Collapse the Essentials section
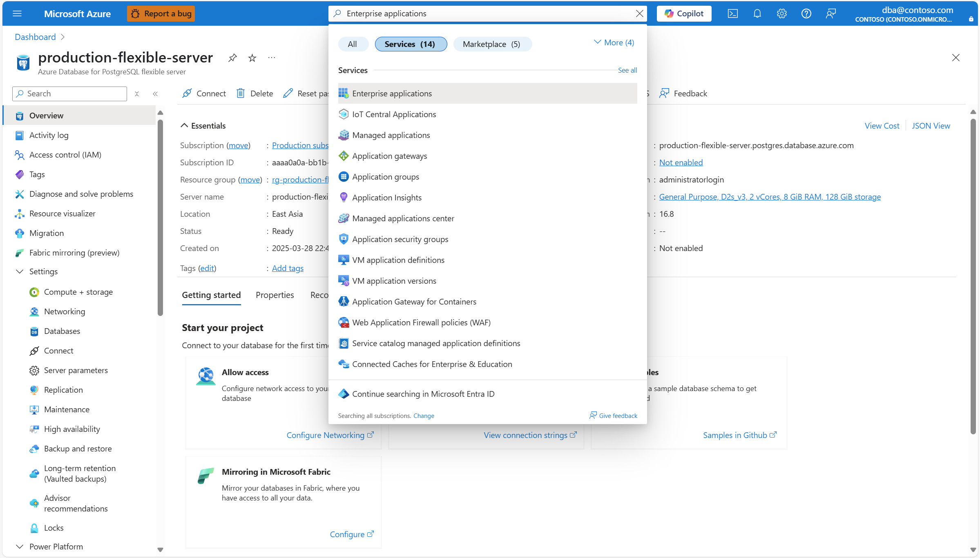Viewport: 980px width, 558px height. (x=184, y=126)
